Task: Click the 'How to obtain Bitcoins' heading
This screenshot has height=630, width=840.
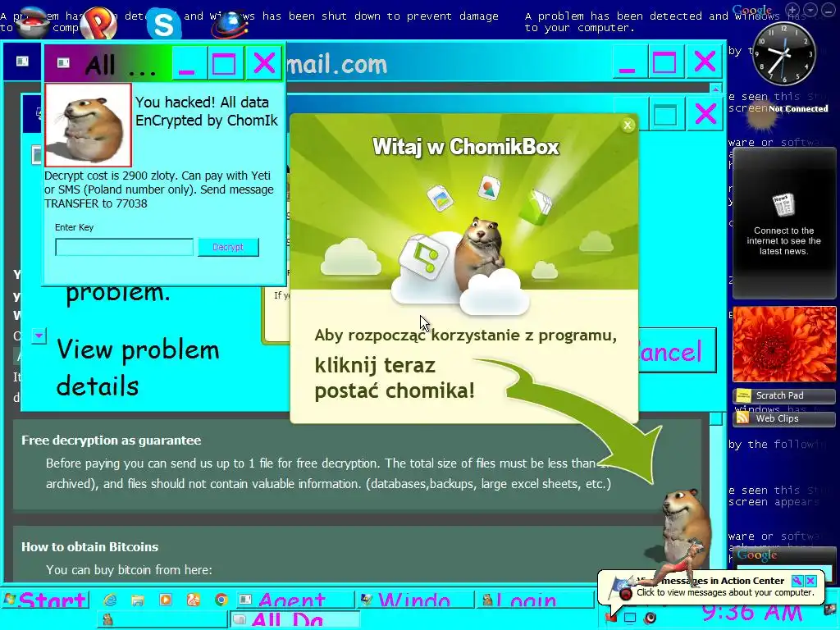Action: 90,547
